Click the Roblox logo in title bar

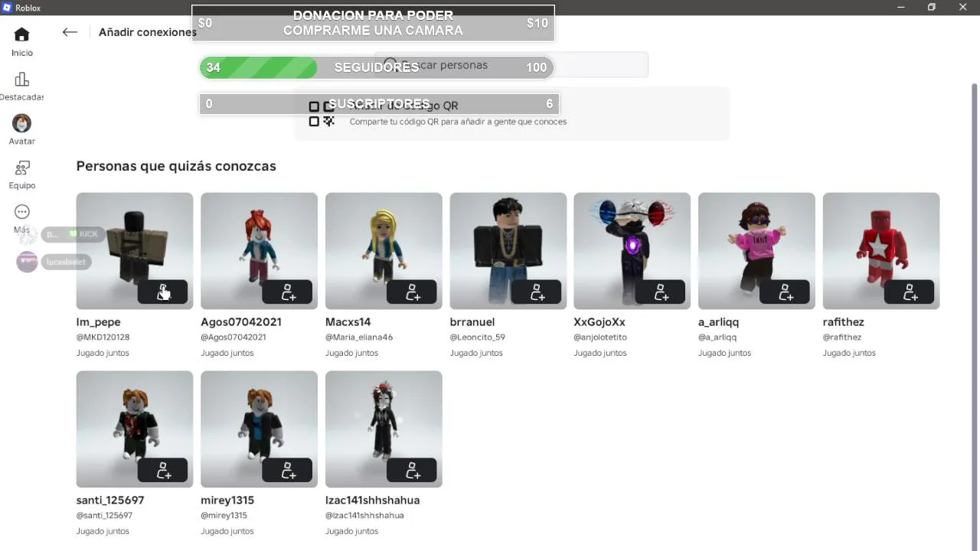click(7, 8)
